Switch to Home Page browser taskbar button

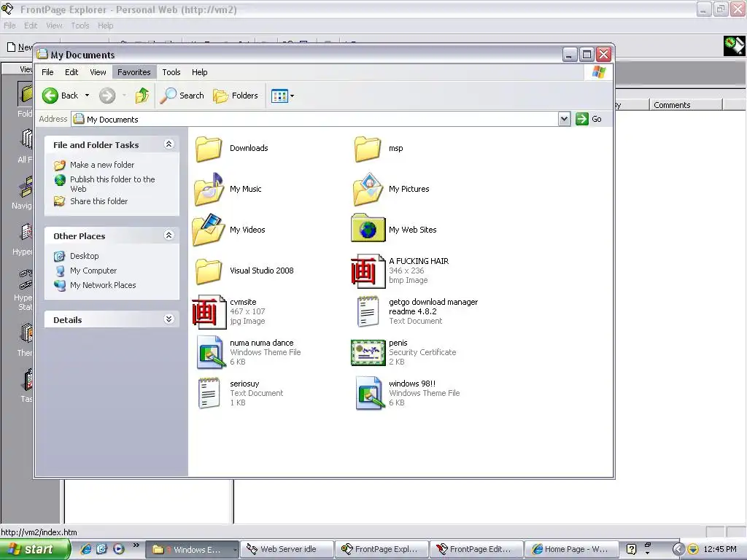tap(570, 550)
